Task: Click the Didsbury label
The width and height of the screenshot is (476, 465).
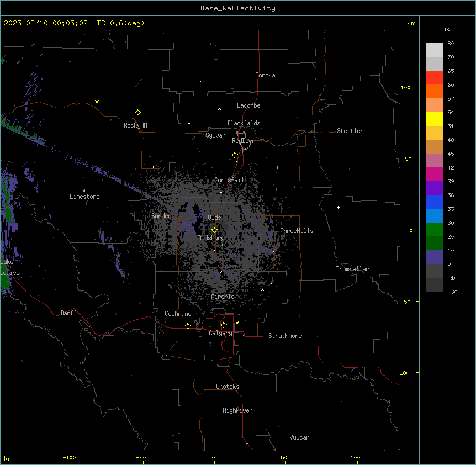Action: click(x=211, y=238)
